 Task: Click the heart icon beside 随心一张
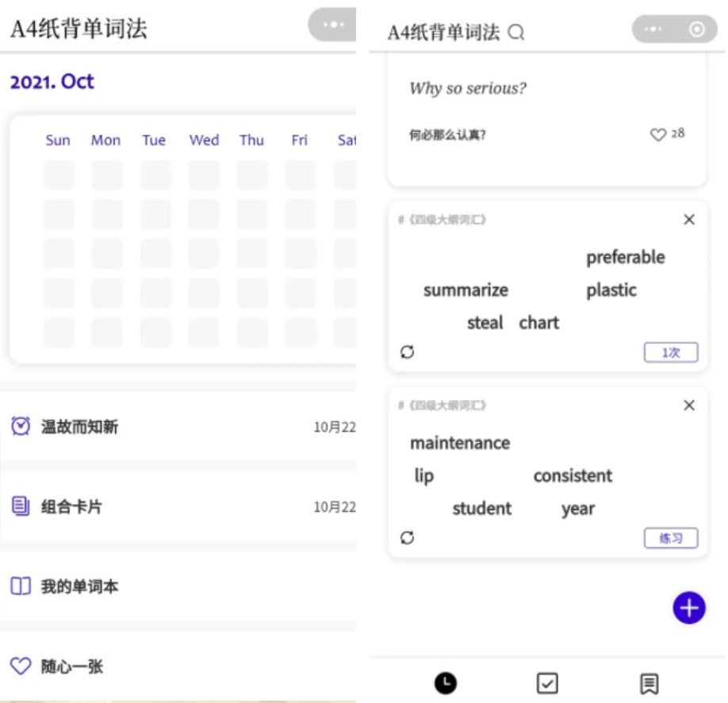point(19,667)
